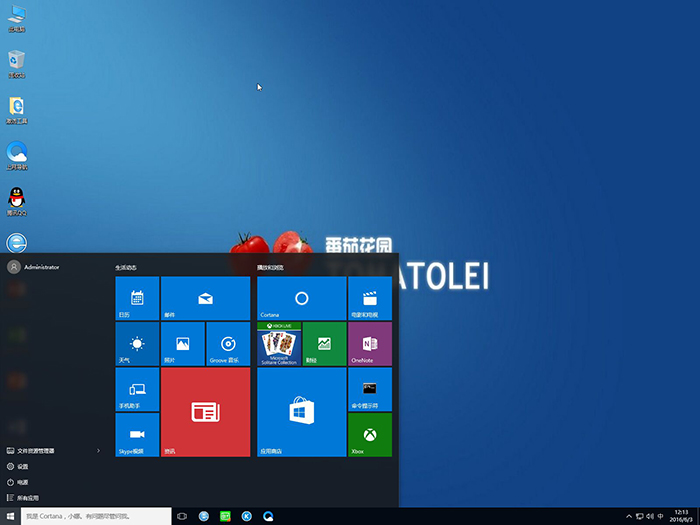
Task: Open Microsoft Solitaire Collection tile
Action: [278, 343]
